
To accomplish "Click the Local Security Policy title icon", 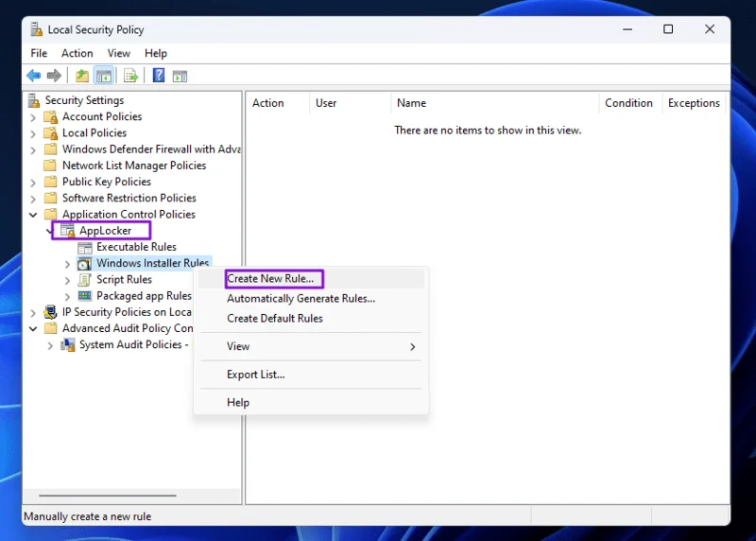I will (x=37, y=29).
